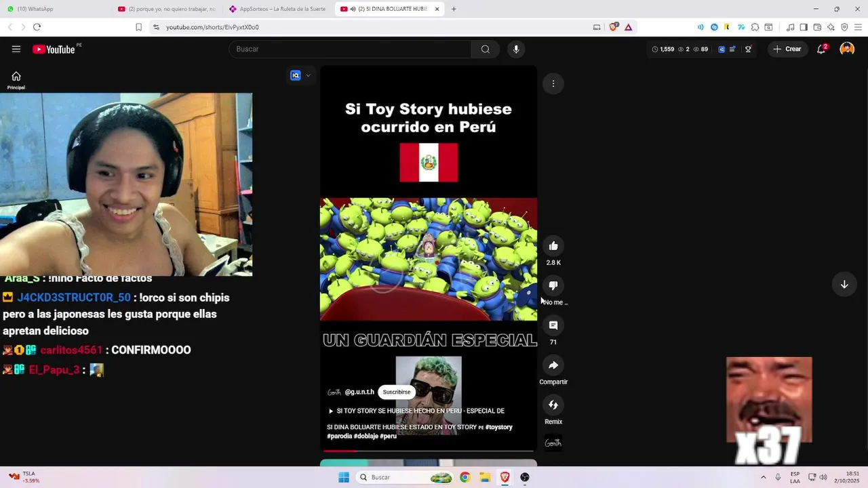
Task: Open Brave Leo AI sparkle icon
Action: point(831,27)
